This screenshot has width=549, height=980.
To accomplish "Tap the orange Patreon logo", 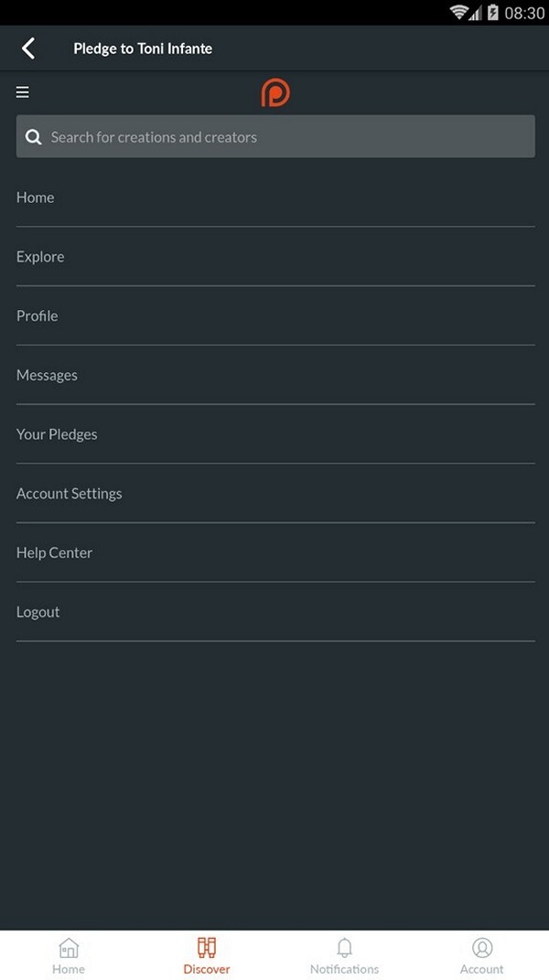I will [275, 92].
